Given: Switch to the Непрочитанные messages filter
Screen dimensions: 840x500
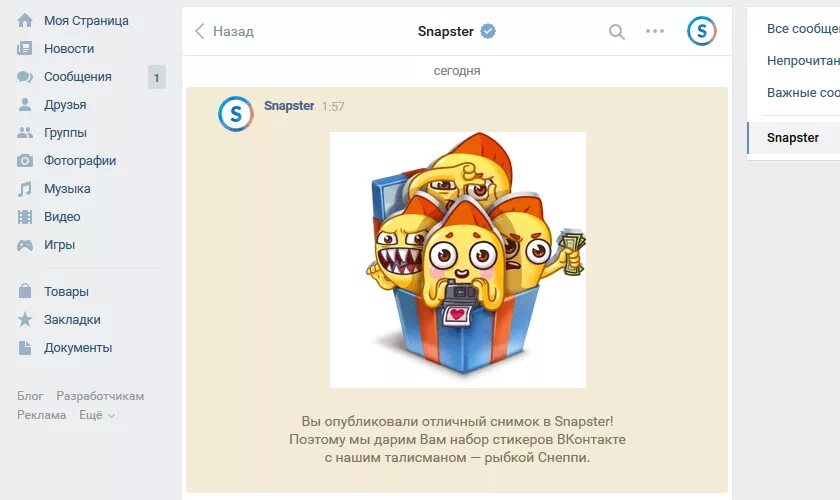Looking at the screenshot, I should coord(803,61).
